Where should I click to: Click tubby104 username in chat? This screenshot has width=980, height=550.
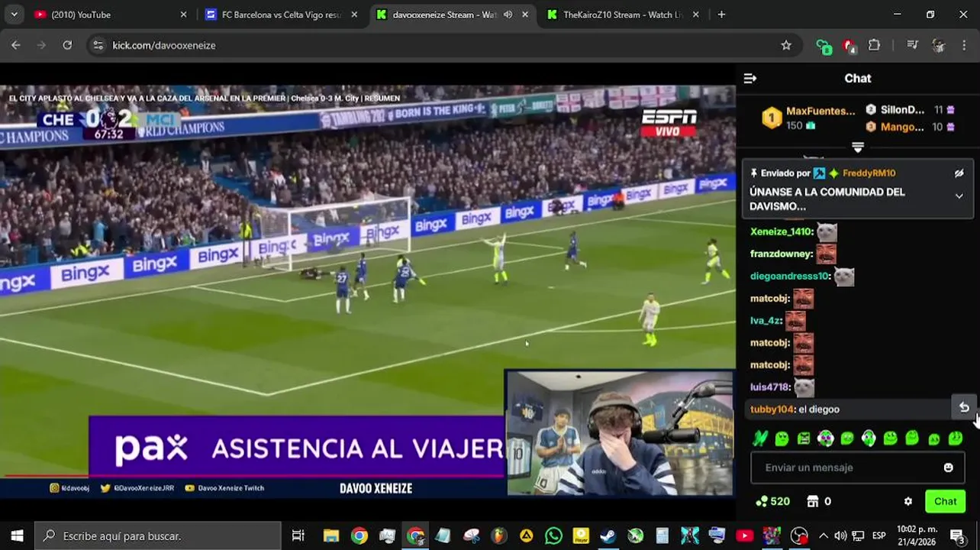click(772, 409)
